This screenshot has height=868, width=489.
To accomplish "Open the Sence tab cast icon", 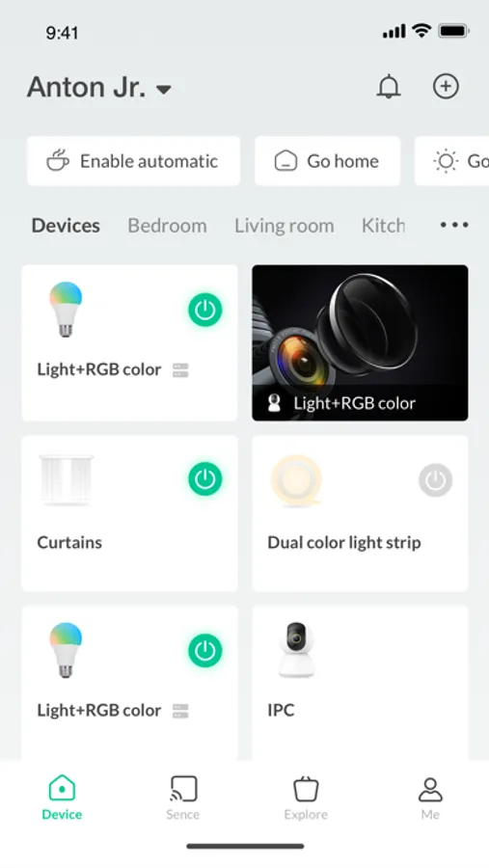I will (x=183, y=788).
